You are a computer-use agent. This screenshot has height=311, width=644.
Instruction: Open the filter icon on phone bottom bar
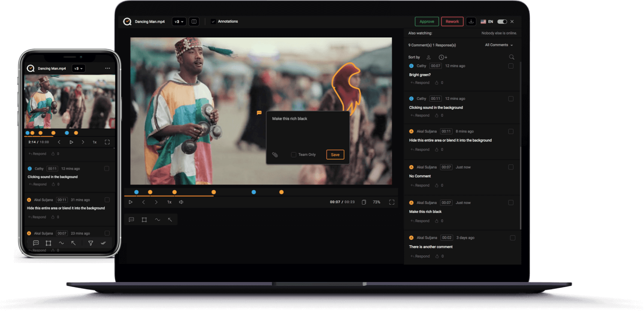[x=91, y=243]
